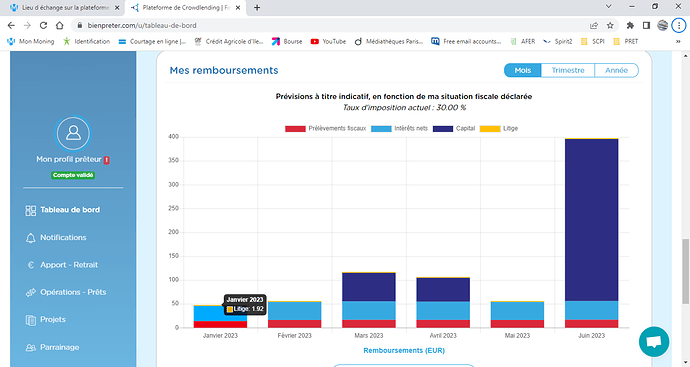Switch chart to Année view
690x367 pixels.
[616, 70]
